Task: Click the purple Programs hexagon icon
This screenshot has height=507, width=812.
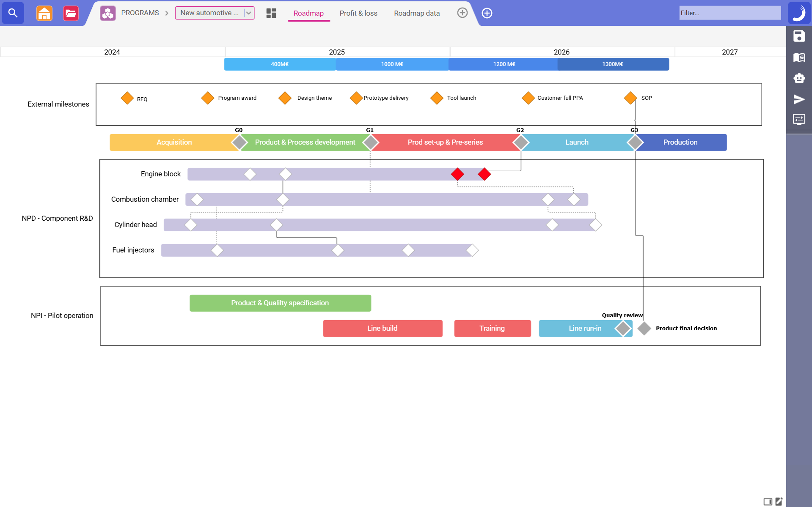Action: point(108,13)
